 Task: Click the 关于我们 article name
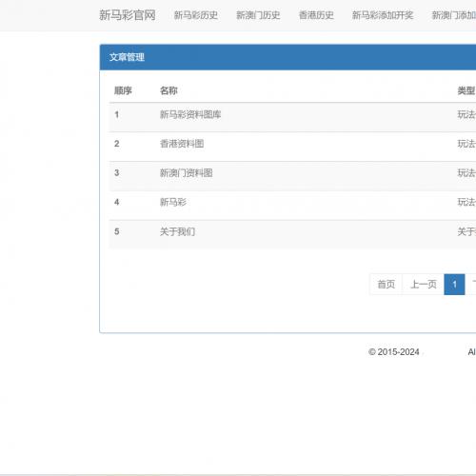coord(177,231)
